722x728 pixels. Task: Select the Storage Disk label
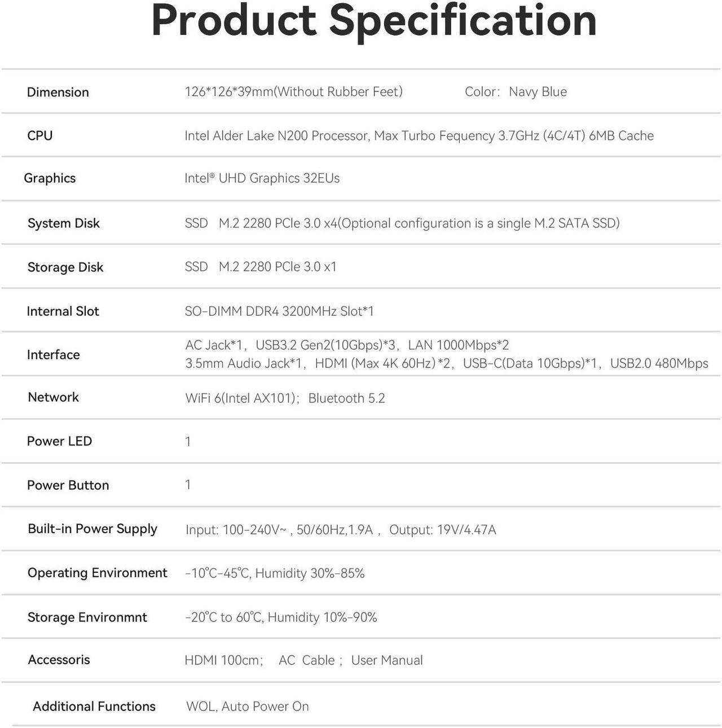click(x=65, y=267)
